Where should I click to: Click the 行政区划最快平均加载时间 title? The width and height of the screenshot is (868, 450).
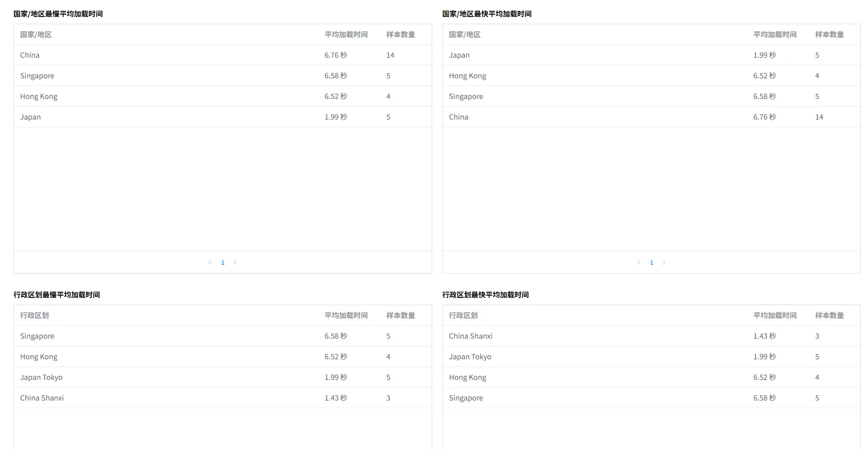coord(485,295)
